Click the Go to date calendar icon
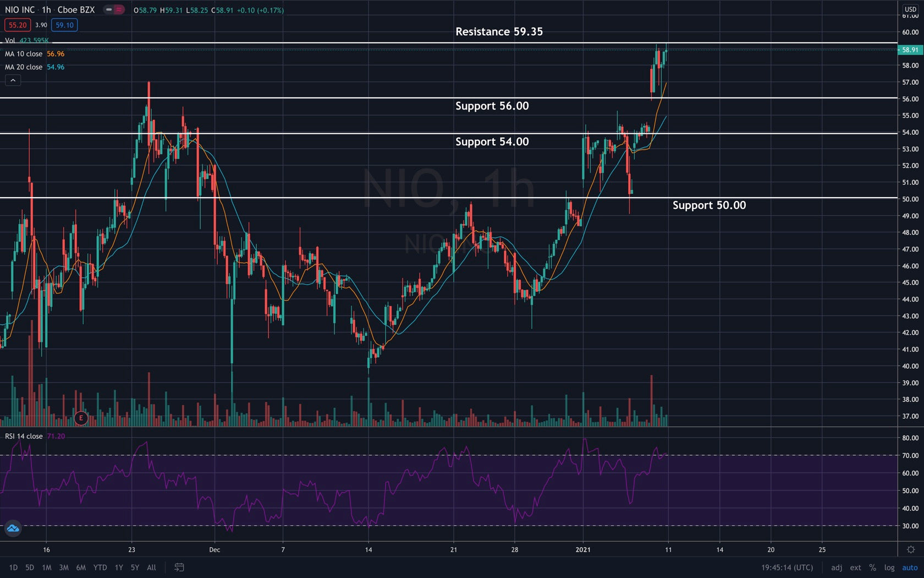924x578 pixels. tap(179, 567)
